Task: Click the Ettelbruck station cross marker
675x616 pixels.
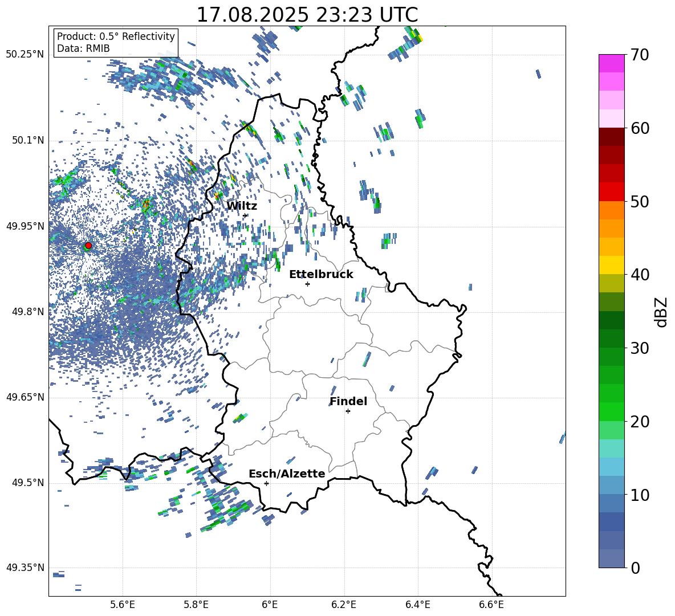Action: 307,284
